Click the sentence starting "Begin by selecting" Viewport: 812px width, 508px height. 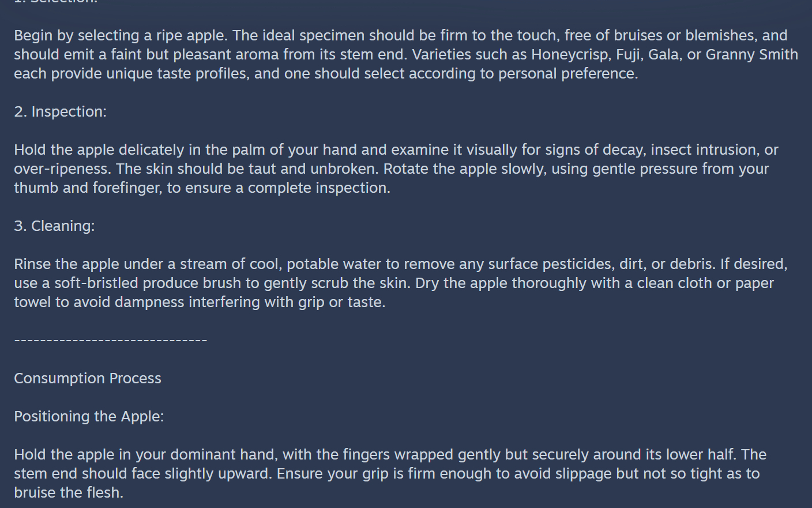(122, 35)
